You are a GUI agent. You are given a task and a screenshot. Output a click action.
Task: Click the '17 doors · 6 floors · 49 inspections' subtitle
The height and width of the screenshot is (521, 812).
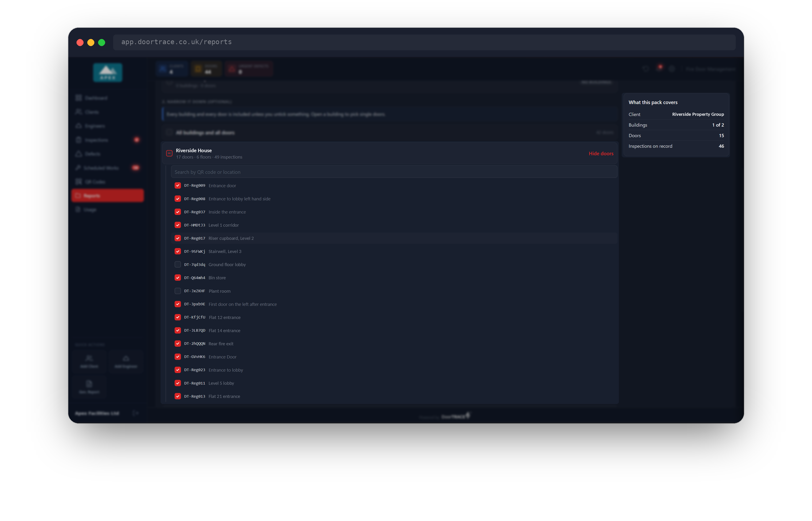pos(209,157)
